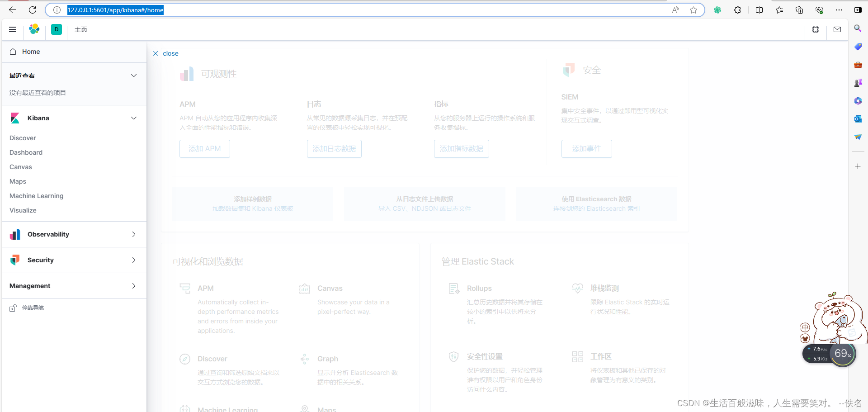The height and width of the screenshot is (412, 868).
Task: Click the 添加事件 button
Action: (587, 149)
